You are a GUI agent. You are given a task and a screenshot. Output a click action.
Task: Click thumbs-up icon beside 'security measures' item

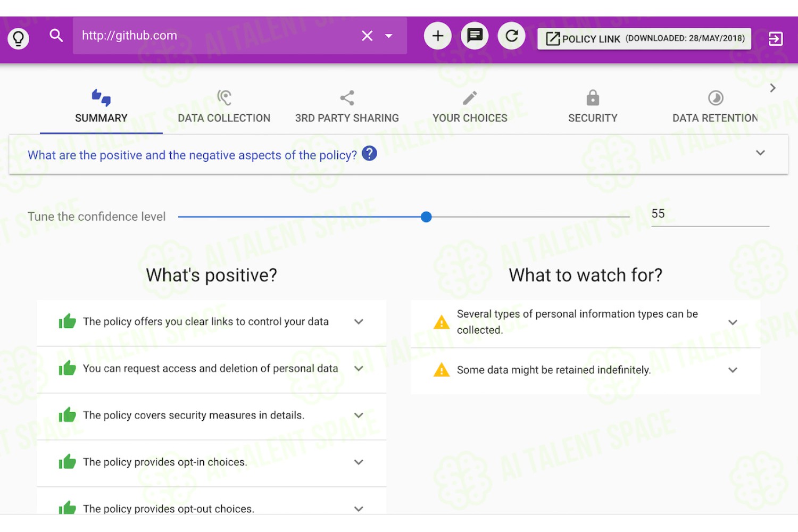point(68,414)
